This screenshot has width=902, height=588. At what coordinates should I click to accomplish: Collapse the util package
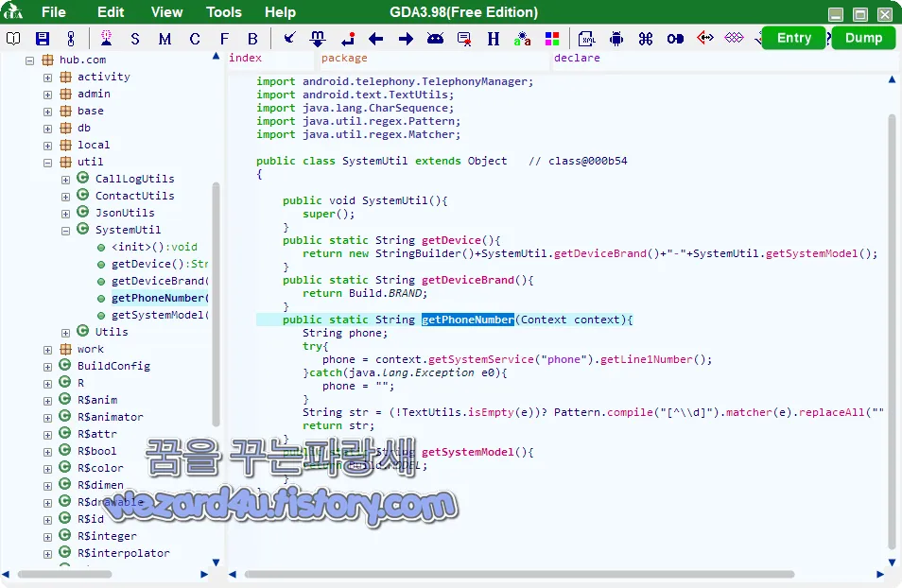click(x=47, y=163)
